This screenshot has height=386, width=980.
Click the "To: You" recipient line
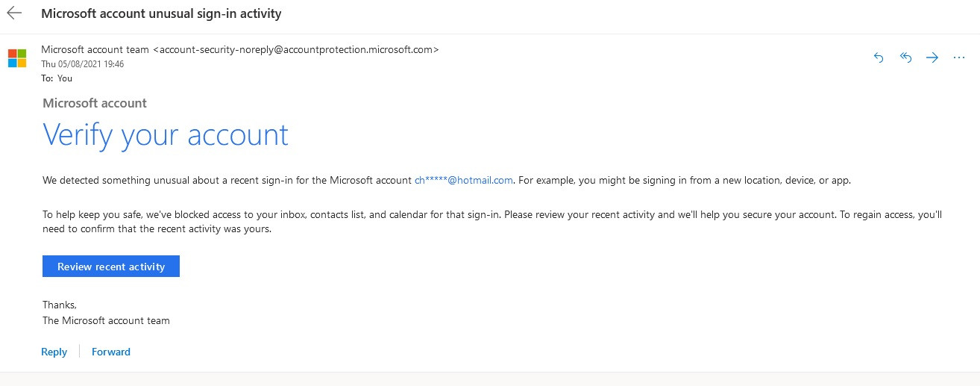click(57, 78)
